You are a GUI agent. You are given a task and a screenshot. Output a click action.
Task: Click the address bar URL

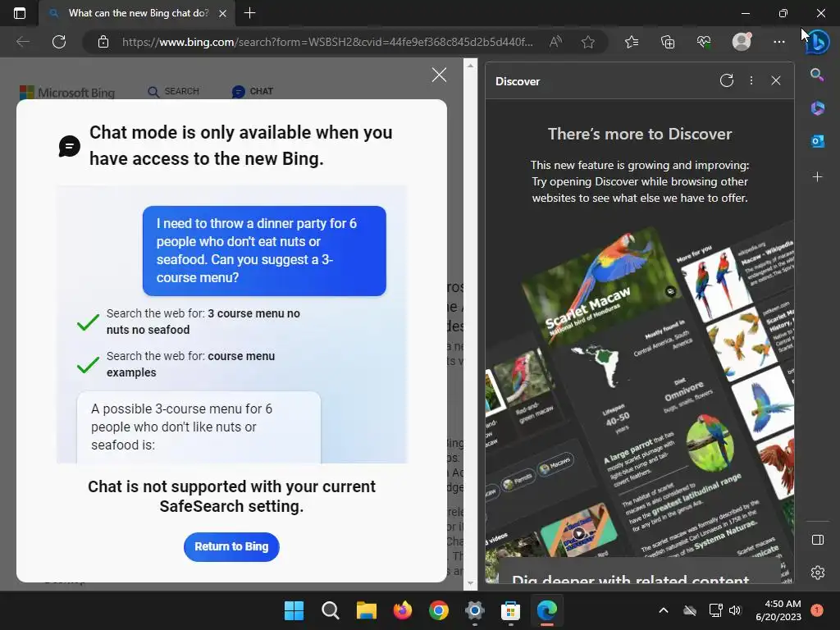(327, 42)
